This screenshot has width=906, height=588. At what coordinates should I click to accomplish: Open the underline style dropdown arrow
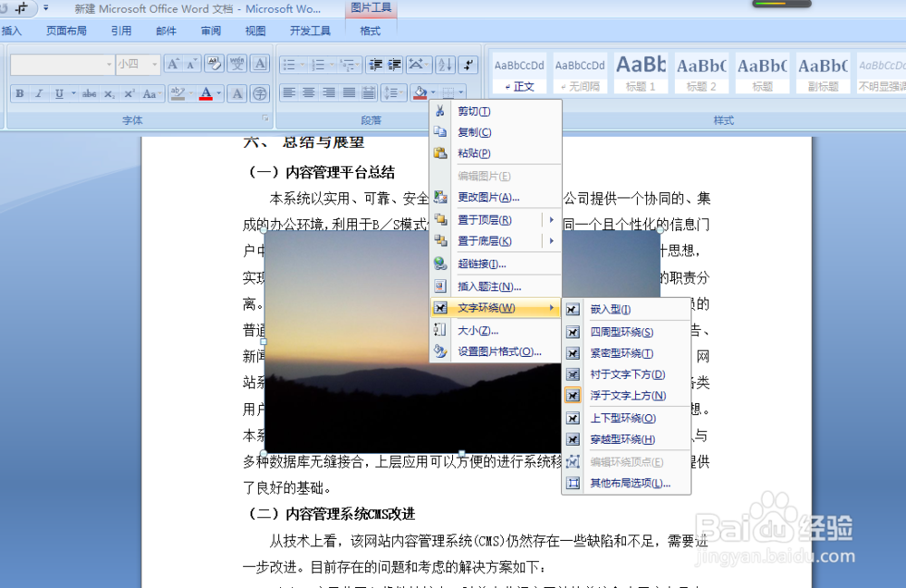pyautogui.click(x=73, y=93)
